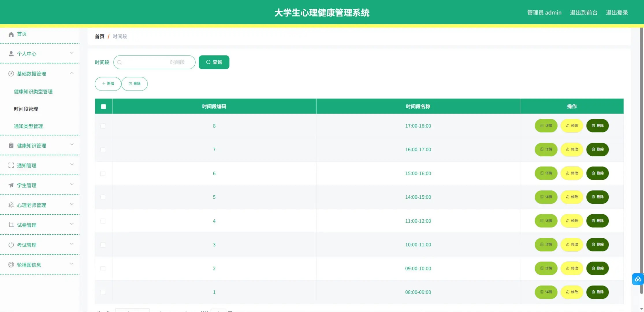644x312 pixels.
Task: Tick the checkbox for row 16:00-17:00
Action: coord(103,150)
